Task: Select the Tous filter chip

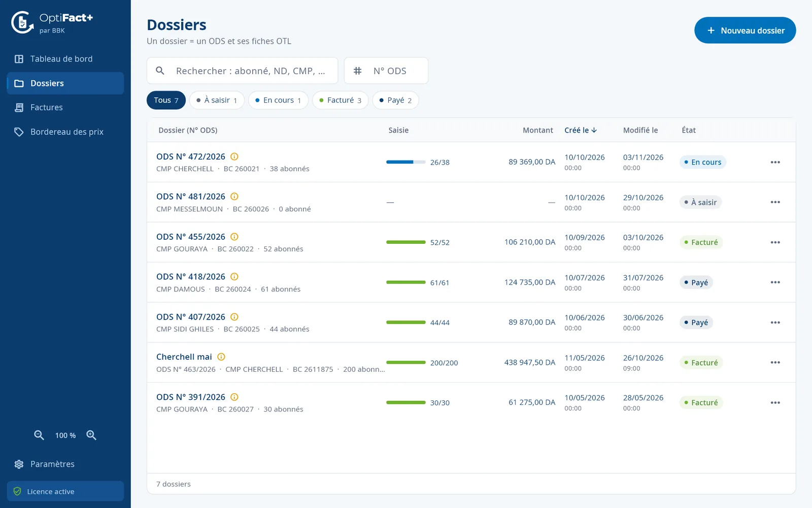Action: point(166,100)
